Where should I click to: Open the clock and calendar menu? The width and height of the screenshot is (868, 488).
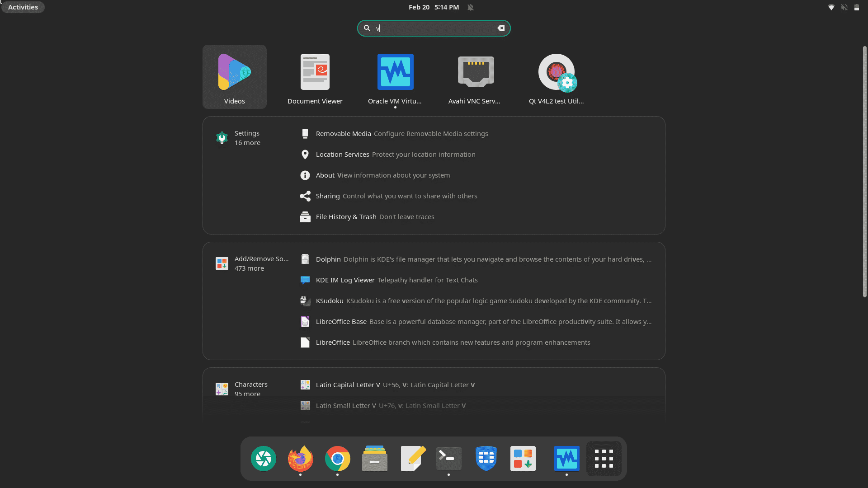point(434,7)
